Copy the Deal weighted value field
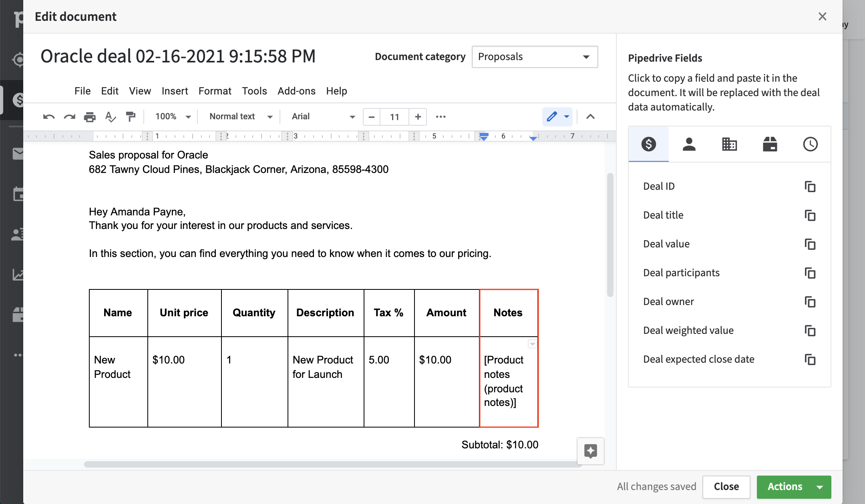The image size is (865, 504). [810, 331]
